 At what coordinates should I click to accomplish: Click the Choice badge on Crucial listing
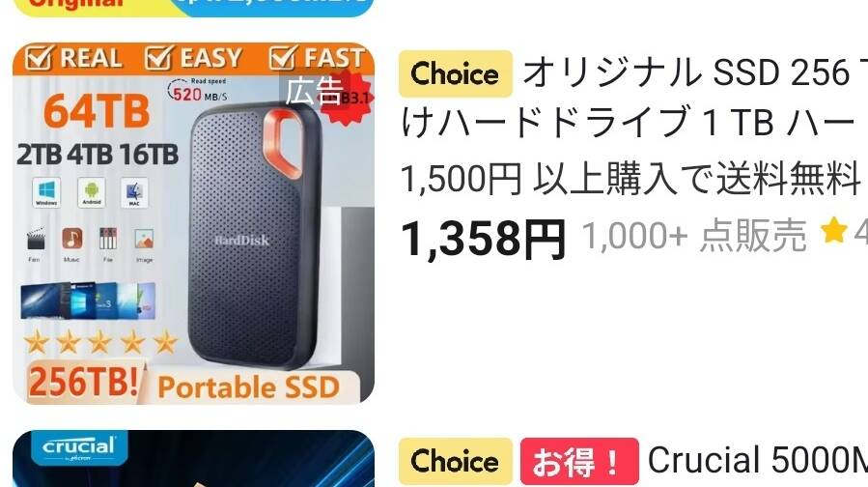point(455,462)
